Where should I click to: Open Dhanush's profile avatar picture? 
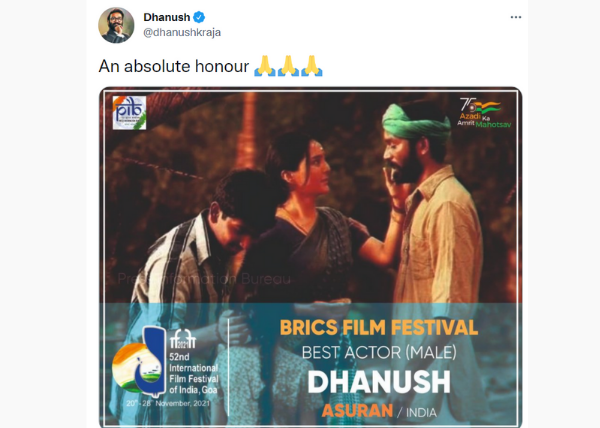click(116, 25)
